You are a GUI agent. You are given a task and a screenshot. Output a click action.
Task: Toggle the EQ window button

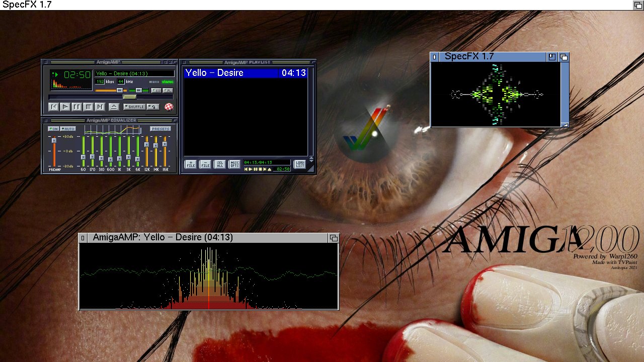pyautogui.click(x=156, y=90)
